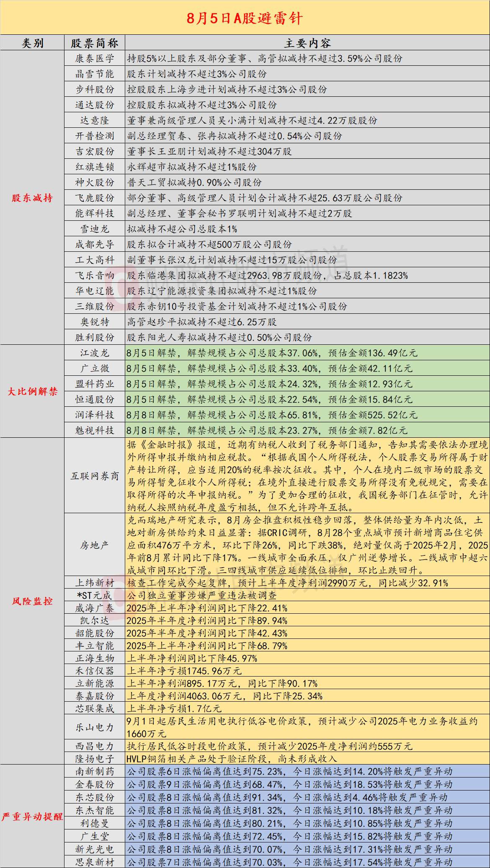The height and width of the screenshot is (868, 490).
Task: Select stock name 能辉科技
Action: coord(95,213)
